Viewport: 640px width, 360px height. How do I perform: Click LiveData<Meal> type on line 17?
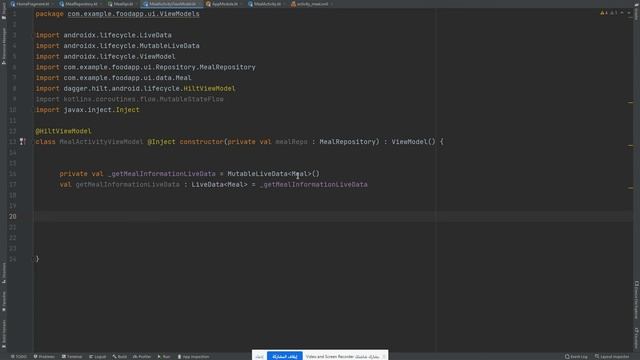[x=219, y=184]
